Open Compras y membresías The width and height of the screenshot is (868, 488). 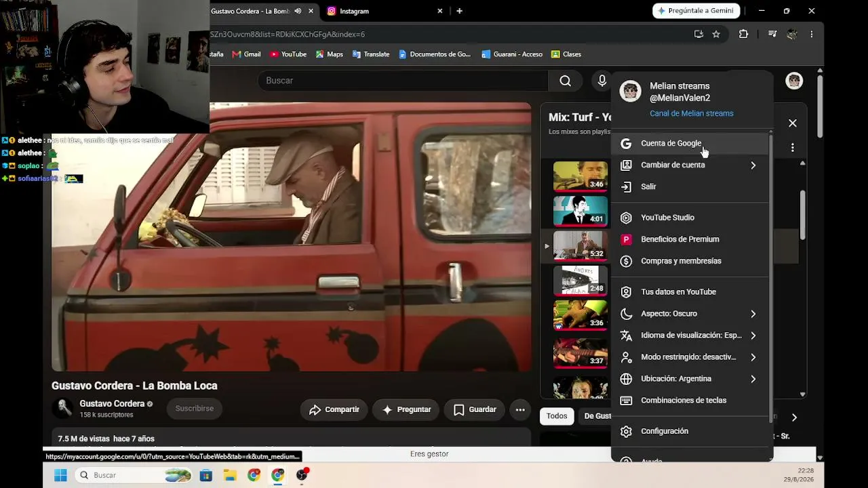690,261
